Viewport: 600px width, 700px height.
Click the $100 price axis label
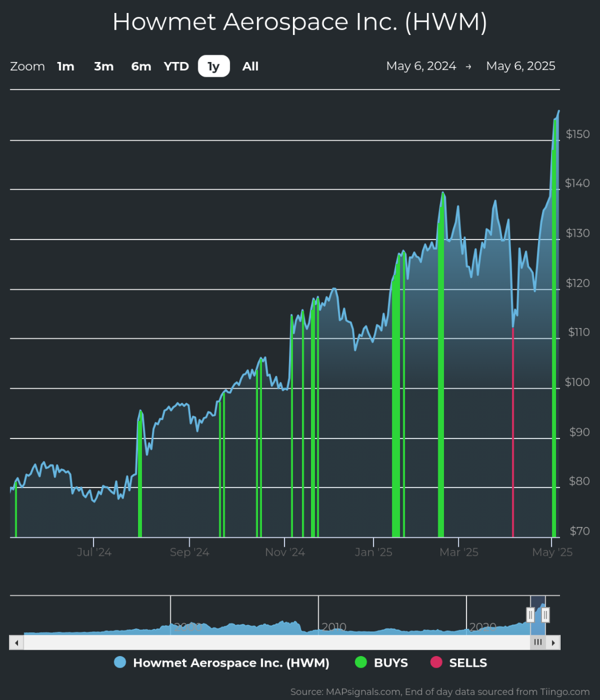(578, 382)
